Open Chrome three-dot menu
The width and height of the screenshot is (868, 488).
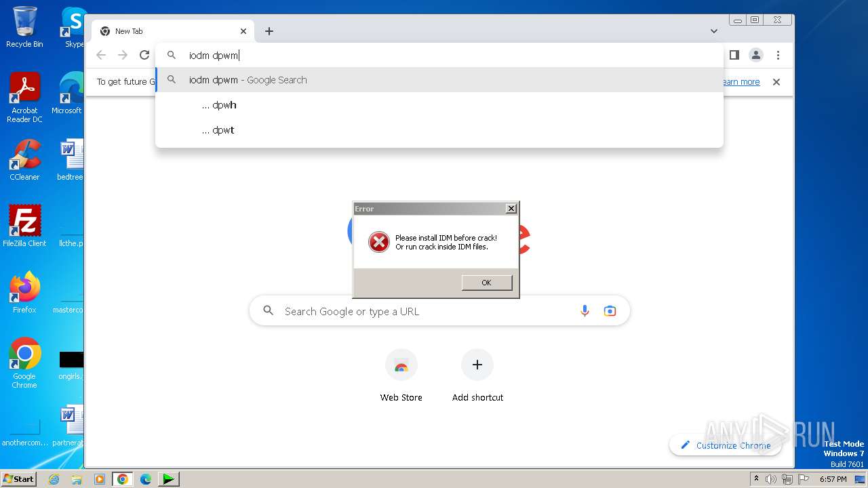click(778, 55)
